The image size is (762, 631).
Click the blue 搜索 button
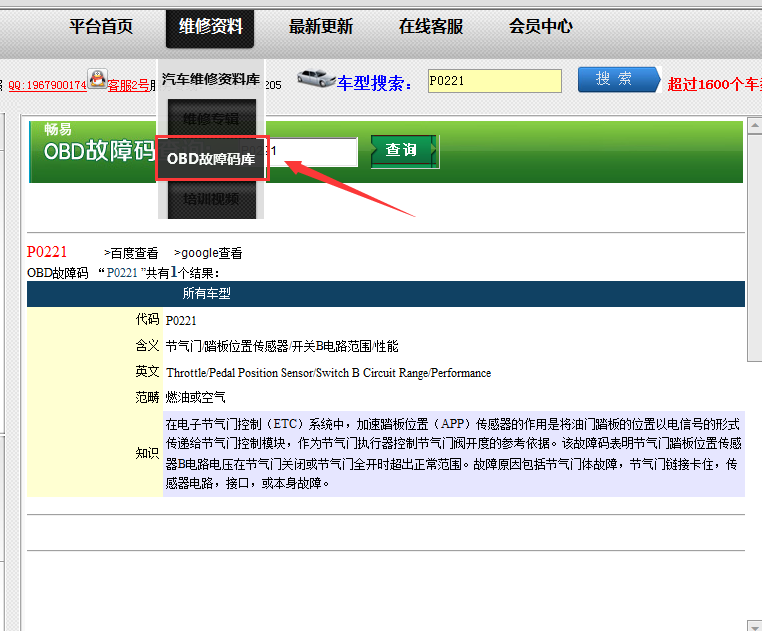[x=619, y=79]
